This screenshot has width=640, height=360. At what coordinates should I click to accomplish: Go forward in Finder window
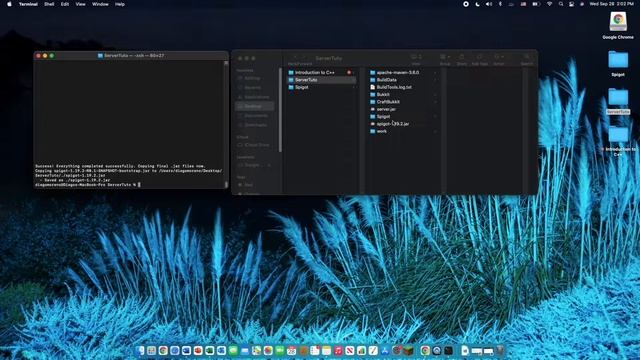(304, 58)
